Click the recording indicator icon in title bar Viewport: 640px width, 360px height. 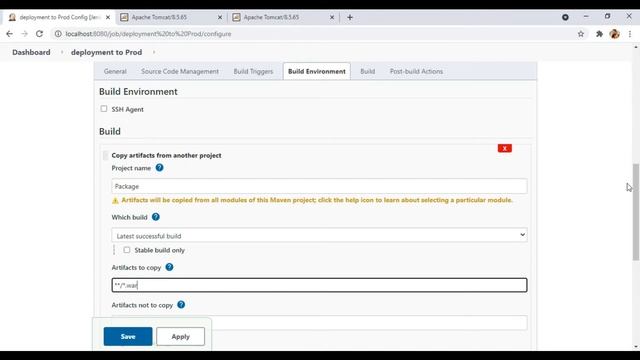pos(565,17)
